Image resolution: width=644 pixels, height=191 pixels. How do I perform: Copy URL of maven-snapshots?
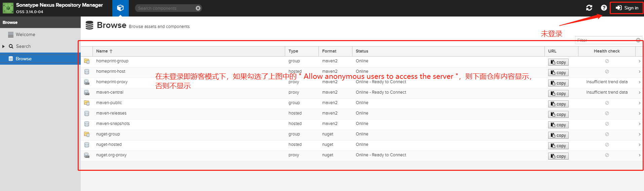558,125
